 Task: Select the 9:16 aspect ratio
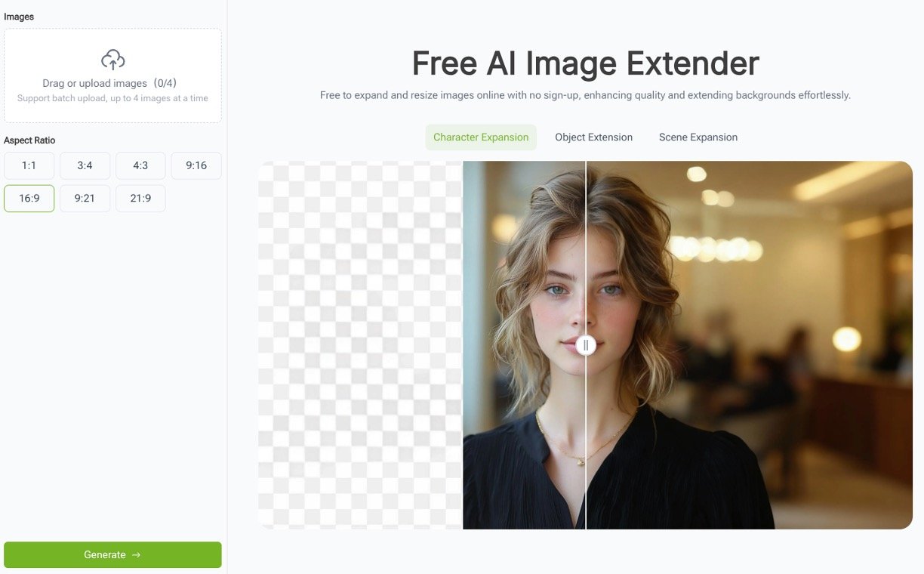(x=196, y=165)
